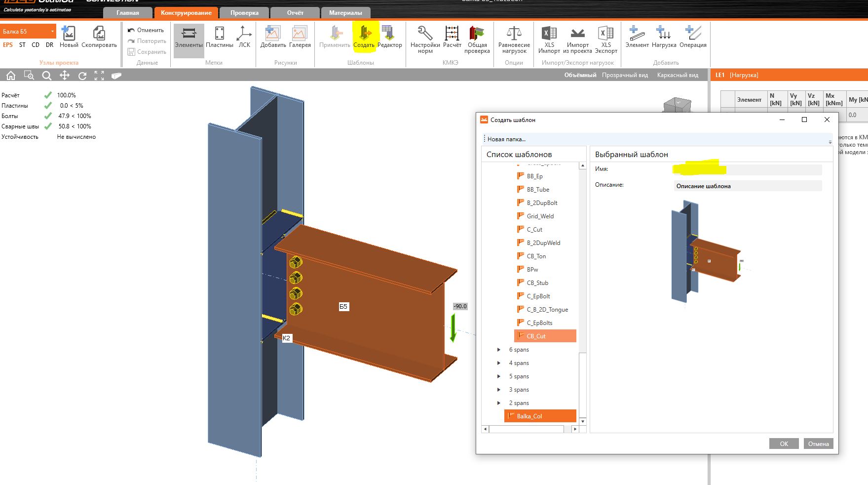Add a new Нагрузка load

tap(664, 34)
